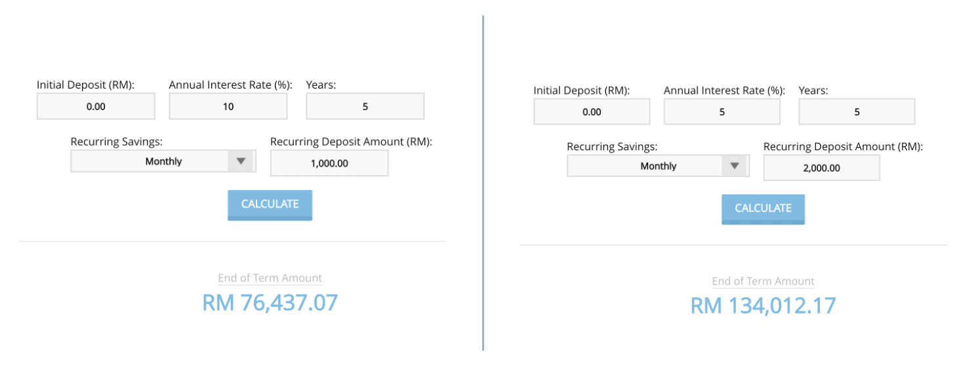Click left Initial Deposit (RM) label
The image size is (980, 387).
[x=85, y=85]
